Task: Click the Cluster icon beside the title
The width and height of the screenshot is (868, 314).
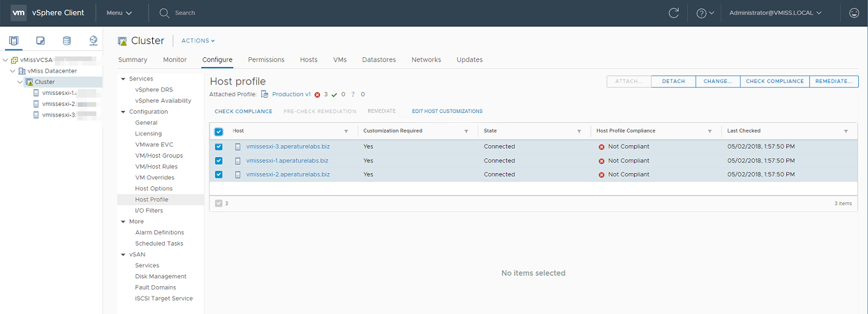Action: (x=123, y=40)
